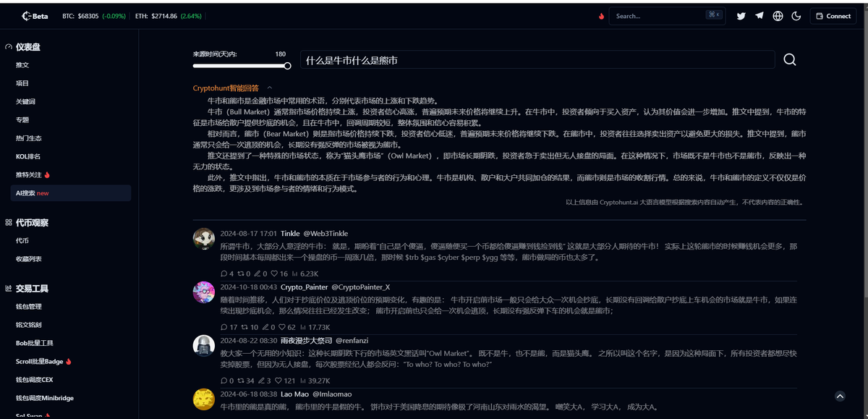Click the Connect wallet button
The image size is (868, 419).
[833, 16]
